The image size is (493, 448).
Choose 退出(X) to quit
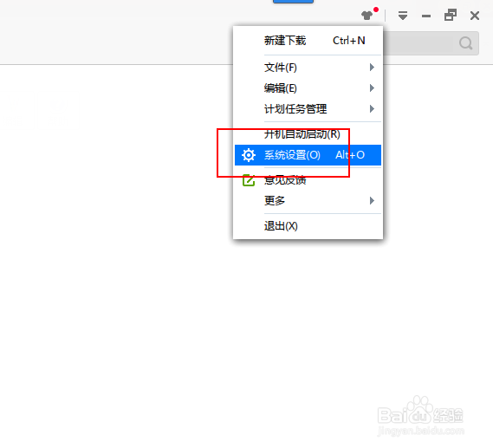(308, 226)
